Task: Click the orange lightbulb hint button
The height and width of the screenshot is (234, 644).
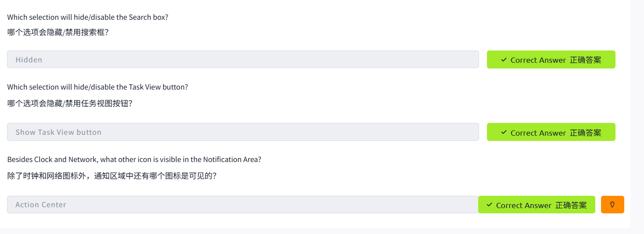Action: (612, 205)
